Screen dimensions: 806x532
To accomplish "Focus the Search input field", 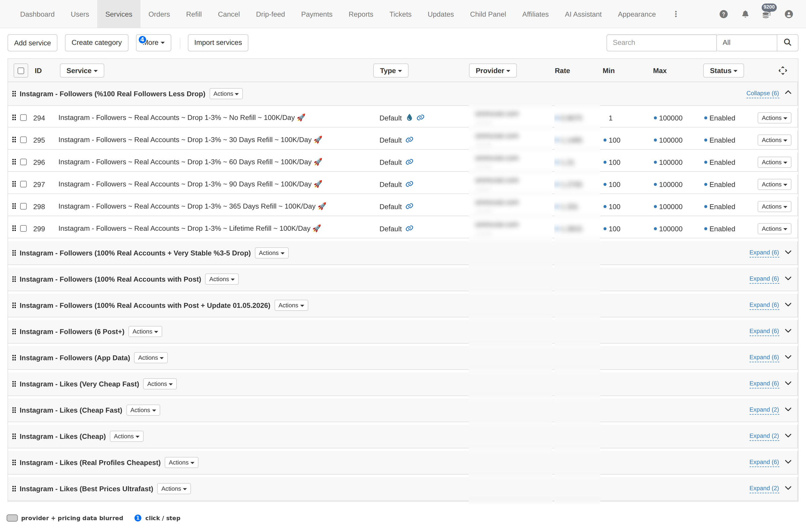I will (x=661, y=42).
